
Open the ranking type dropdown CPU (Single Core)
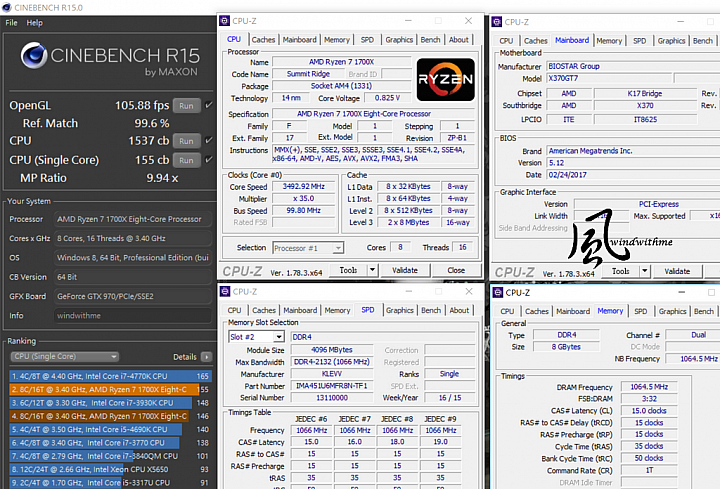coord(64,356)
